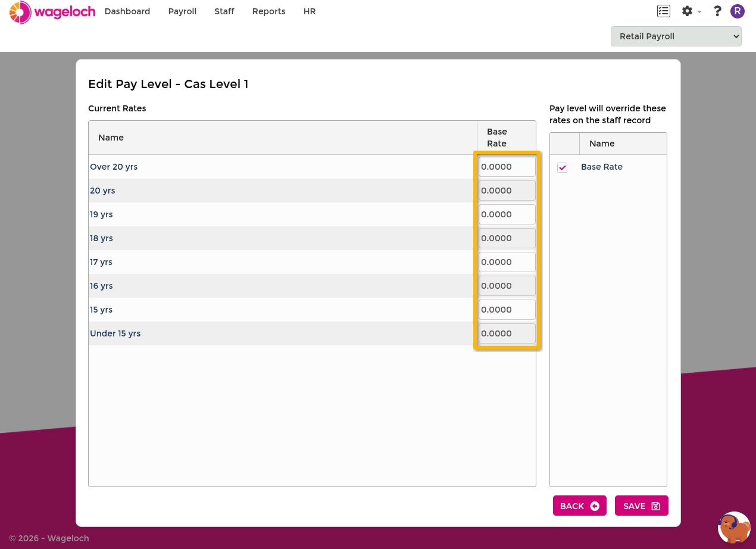The height and width of the screenshot is (549, 756).
Task: Focus the Over 20 yrs base rate field
Action: [507, 167]
